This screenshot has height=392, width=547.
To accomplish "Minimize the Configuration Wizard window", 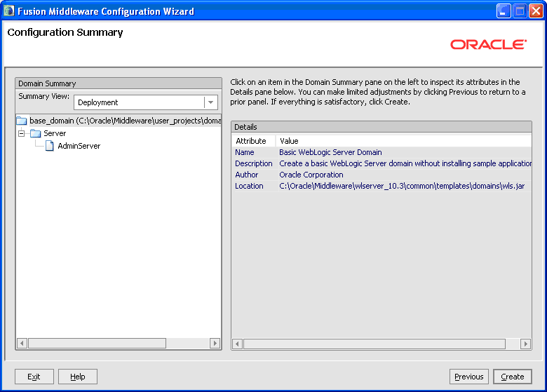I will pos(504,11).
